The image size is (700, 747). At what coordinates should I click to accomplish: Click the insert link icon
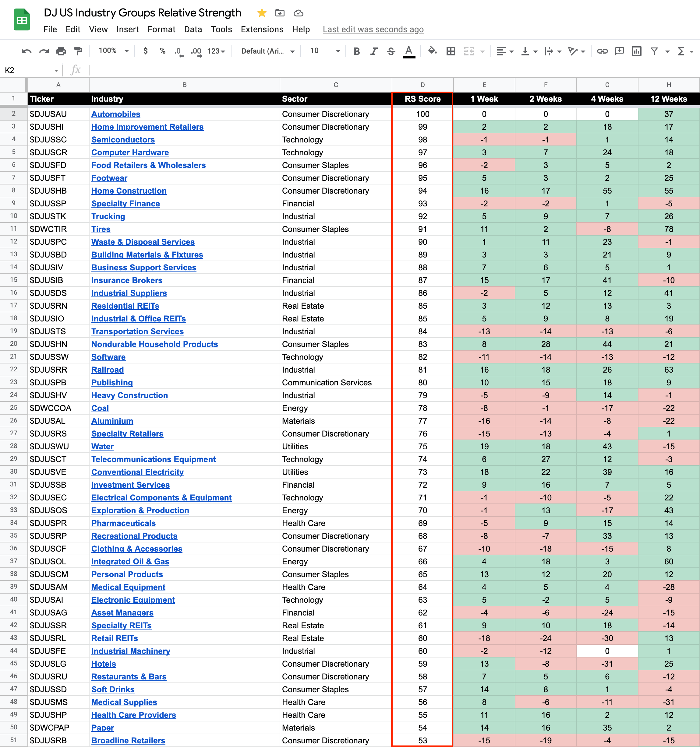602,51
